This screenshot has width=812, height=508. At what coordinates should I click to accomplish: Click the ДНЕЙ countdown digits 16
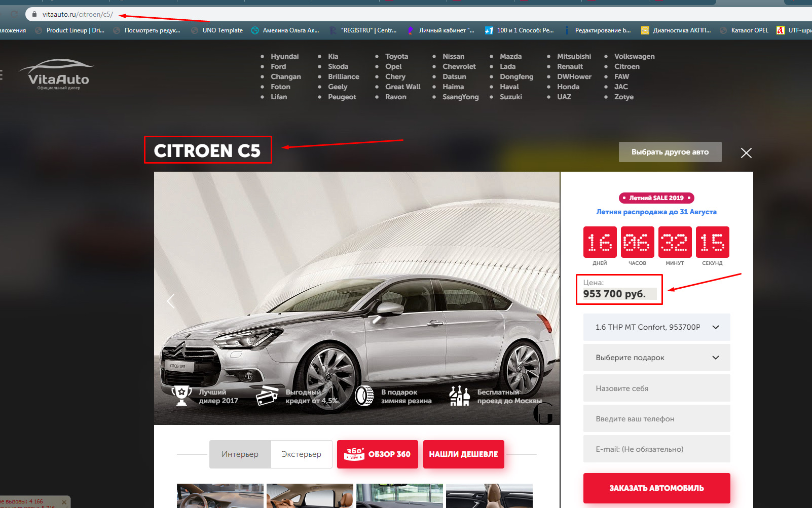tap(600, 242)
